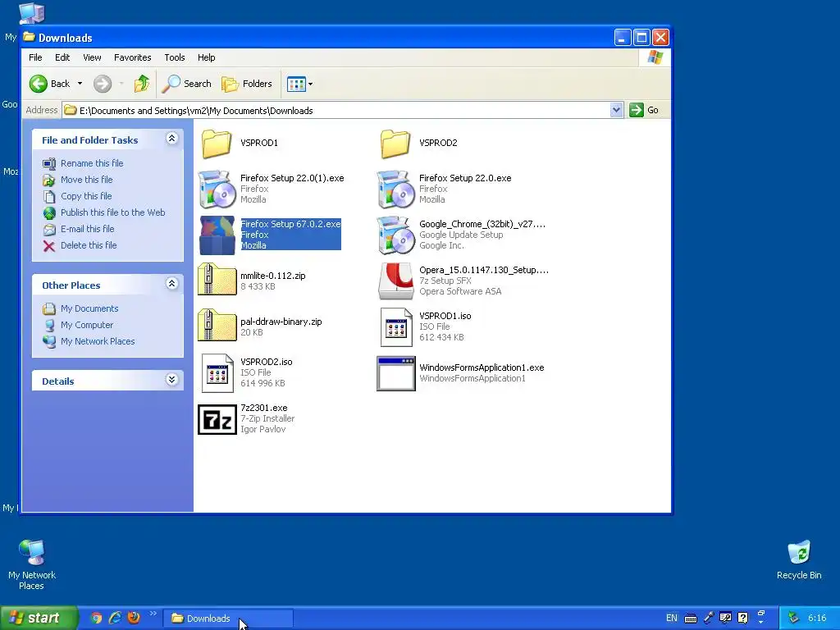Go to My Documents in Other Places
Viewport: 840px width, 630px height.
click(x=89, y=308)
